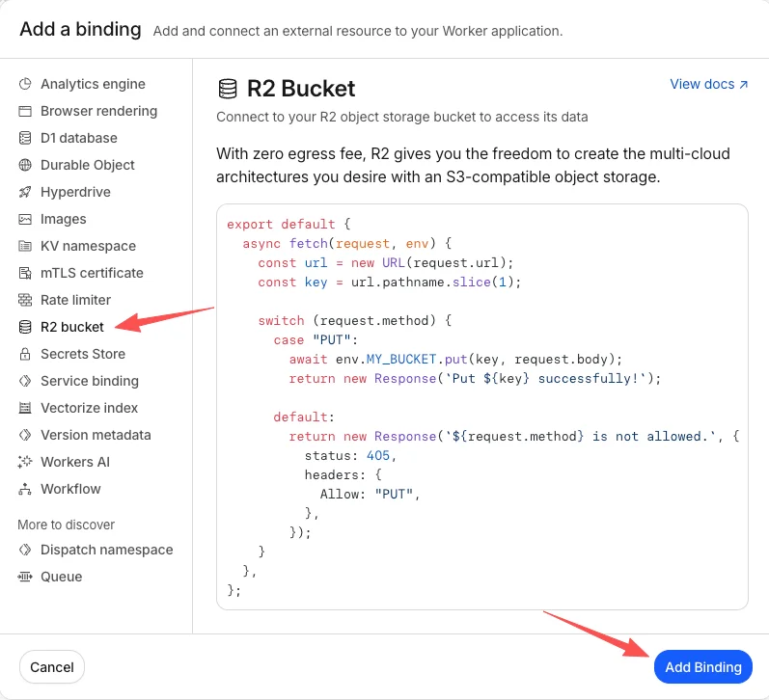769x700 pixels.
Task: Click the 'Allow: "PUT",' code line
Action: tap(371, 494)
